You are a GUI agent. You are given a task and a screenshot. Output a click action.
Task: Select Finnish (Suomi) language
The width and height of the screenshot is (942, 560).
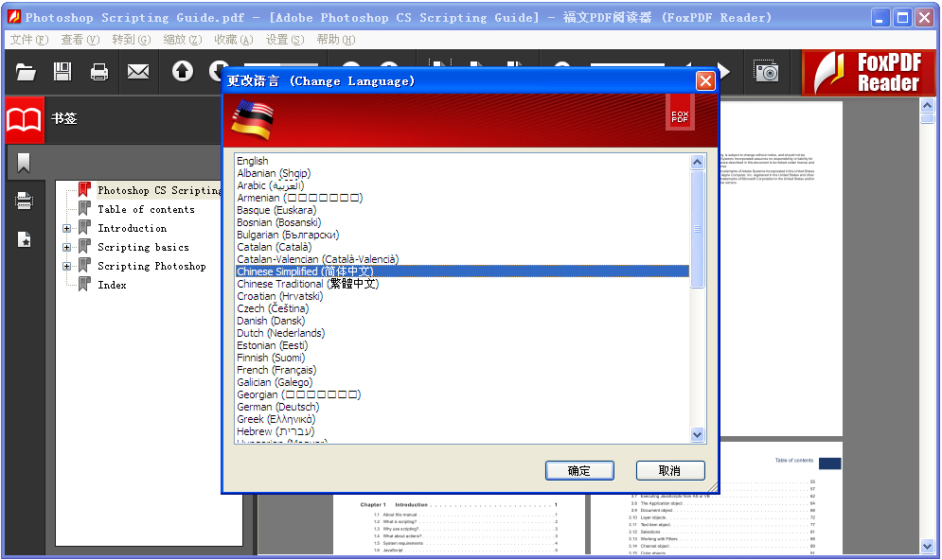click(x=462, y=358)
